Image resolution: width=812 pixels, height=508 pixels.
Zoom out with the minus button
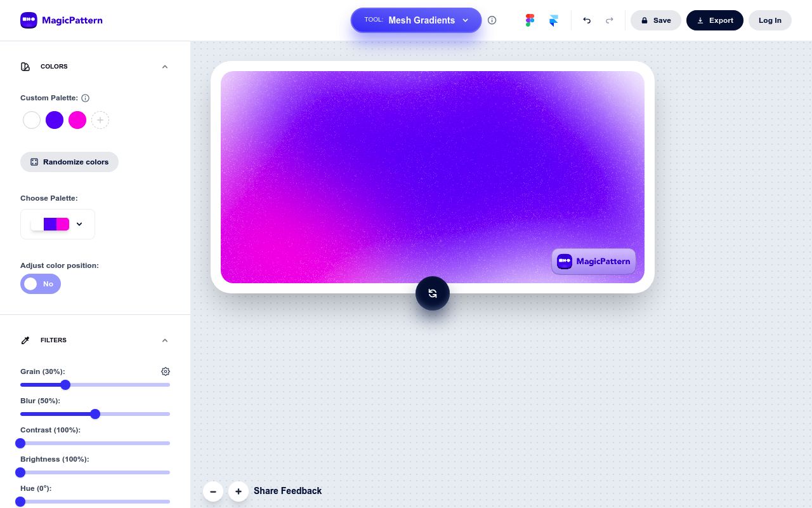213,491
